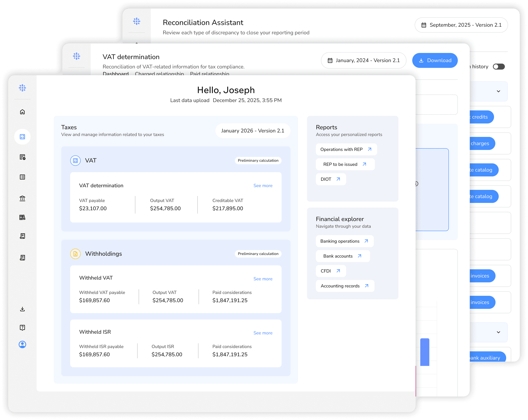Open the home icon in sidebar
The height and width of the screenshot is (420, 528).
point(22,112)
